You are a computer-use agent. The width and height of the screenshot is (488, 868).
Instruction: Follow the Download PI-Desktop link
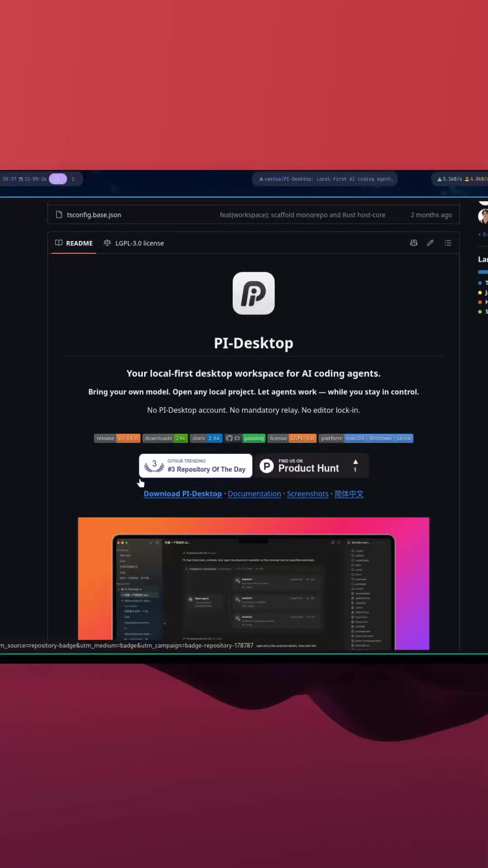pyautogui.click(x=183, y=494)
